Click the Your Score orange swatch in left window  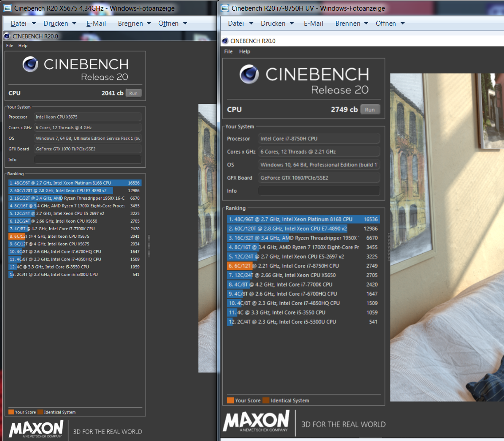[x=11, y=412]
